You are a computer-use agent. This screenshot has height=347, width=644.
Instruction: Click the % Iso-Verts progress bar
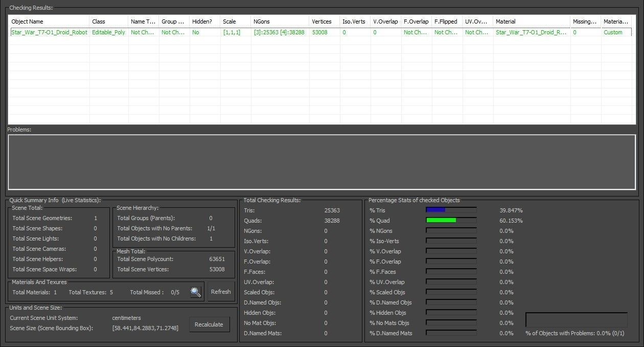click(x=451, y=241)
